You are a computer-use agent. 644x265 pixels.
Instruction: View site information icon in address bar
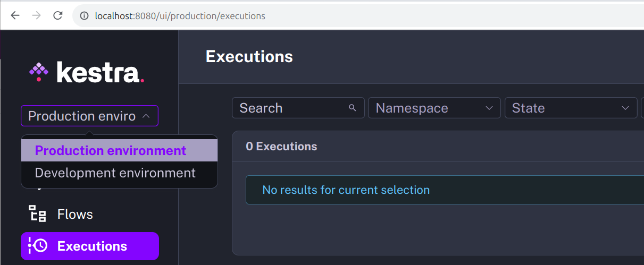pyautogui.click(x=84, y=16)
